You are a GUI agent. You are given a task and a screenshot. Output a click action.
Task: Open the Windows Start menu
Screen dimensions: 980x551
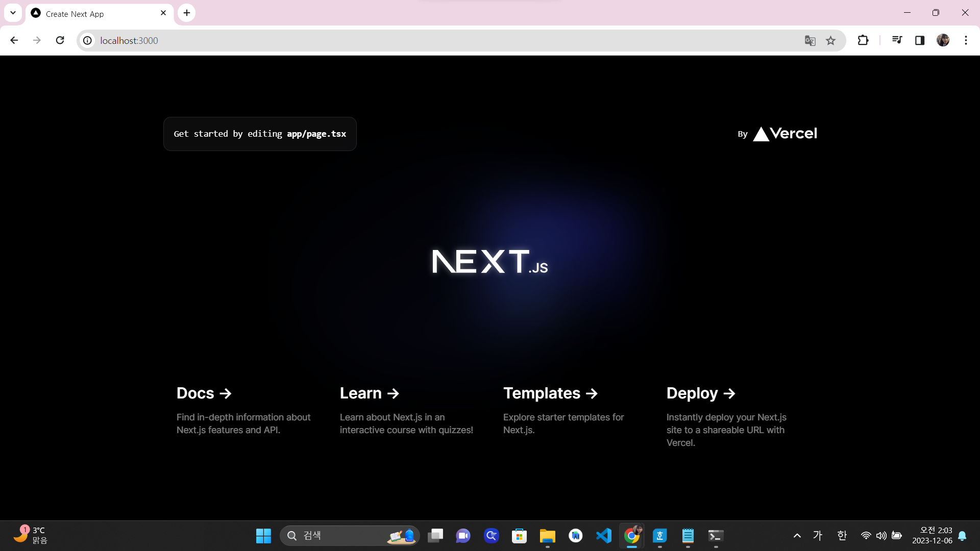[x=263, y=536]
